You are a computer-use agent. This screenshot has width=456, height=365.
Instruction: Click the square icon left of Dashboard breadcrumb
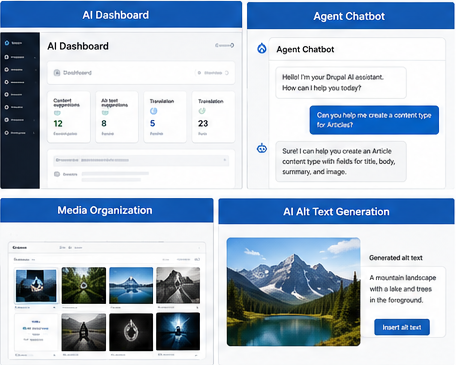(x=57, y=72)
